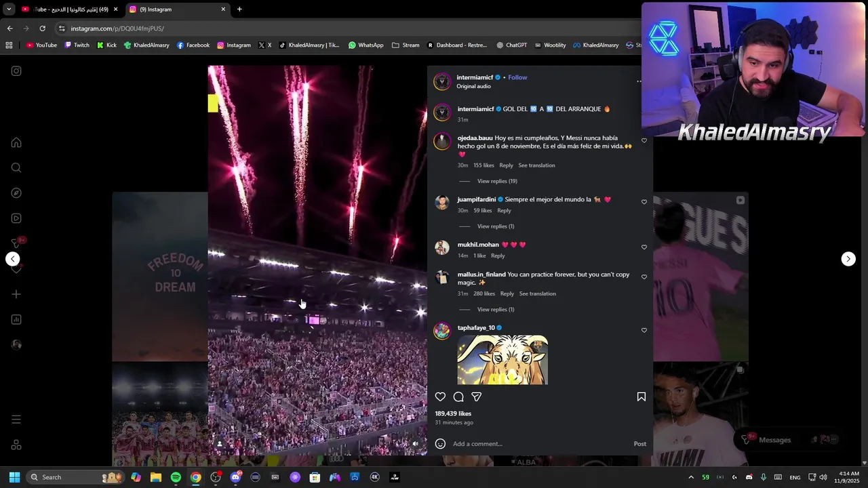Image resolution: width=868 pixels, height=488 pixels.
Task: Open Create plus icon in sidebar
Action: [x=16, y=294]
